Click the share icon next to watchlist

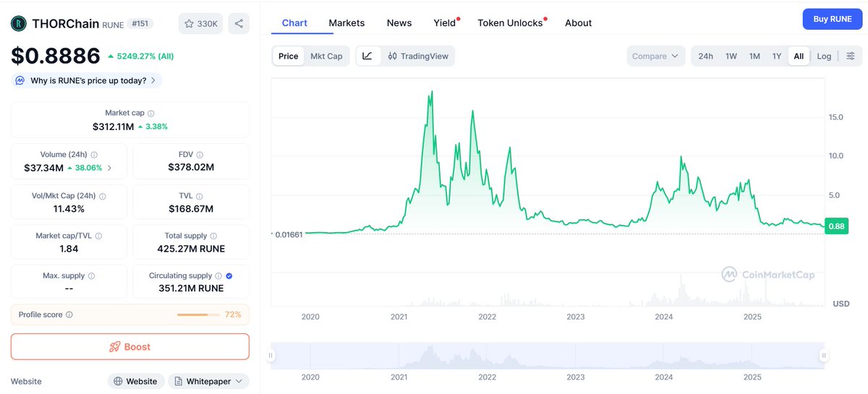click(239, 24)
